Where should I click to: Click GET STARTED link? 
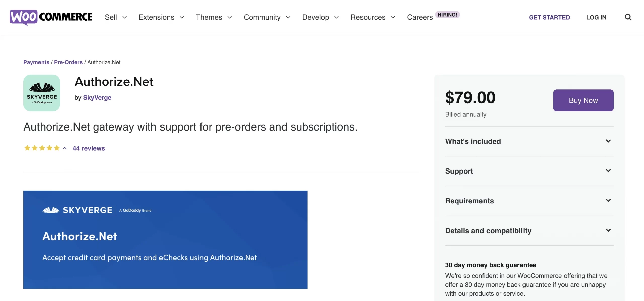point(549,17)
